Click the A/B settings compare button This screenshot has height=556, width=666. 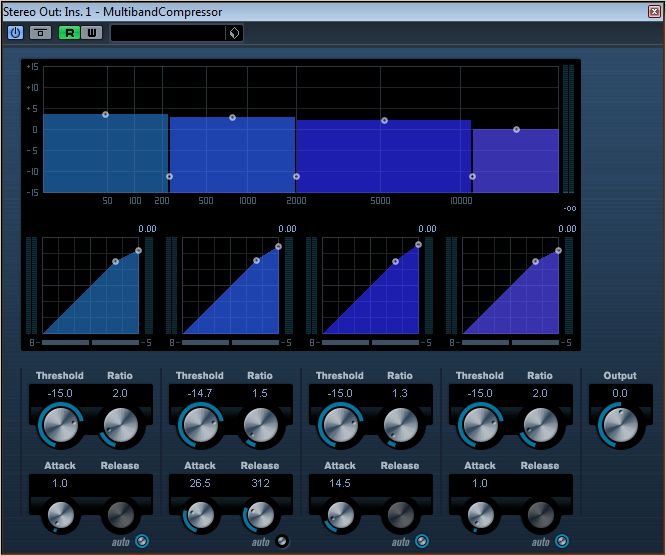[40, 33]
